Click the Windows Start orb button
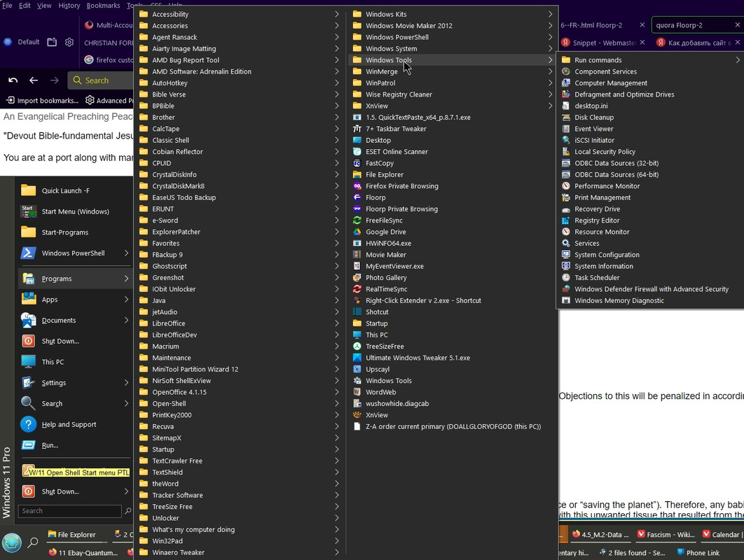 pyautogui.click(x=12, y=543)
